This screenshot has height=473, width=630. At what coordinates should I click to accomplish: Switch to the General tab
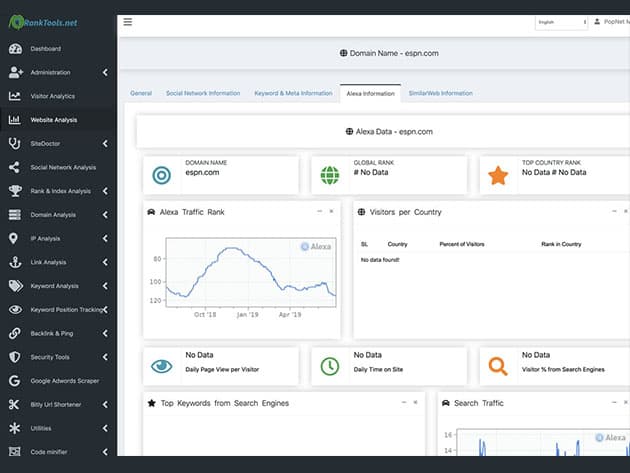pos(141,93)
